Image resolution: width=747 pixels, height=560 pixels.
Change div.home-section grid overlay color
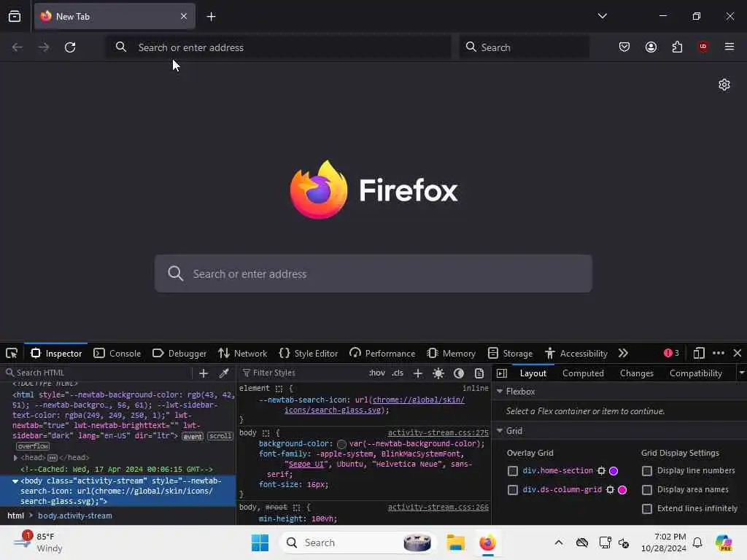click(614, 471)
